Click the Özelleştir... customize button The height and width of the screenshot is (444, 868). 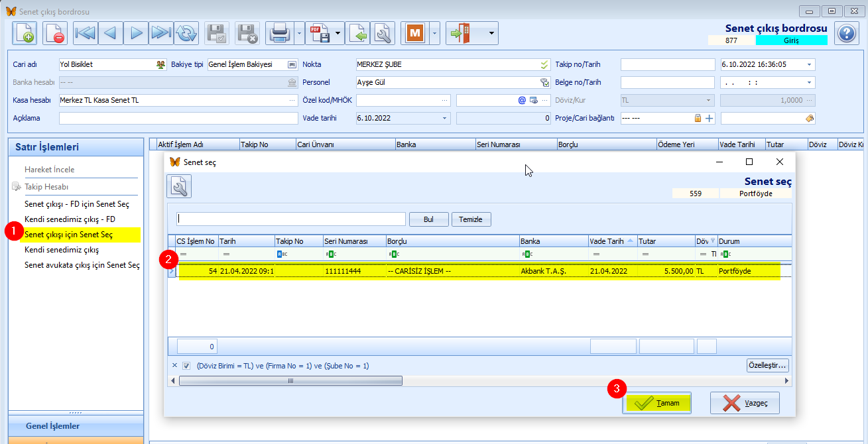point(767,365)
